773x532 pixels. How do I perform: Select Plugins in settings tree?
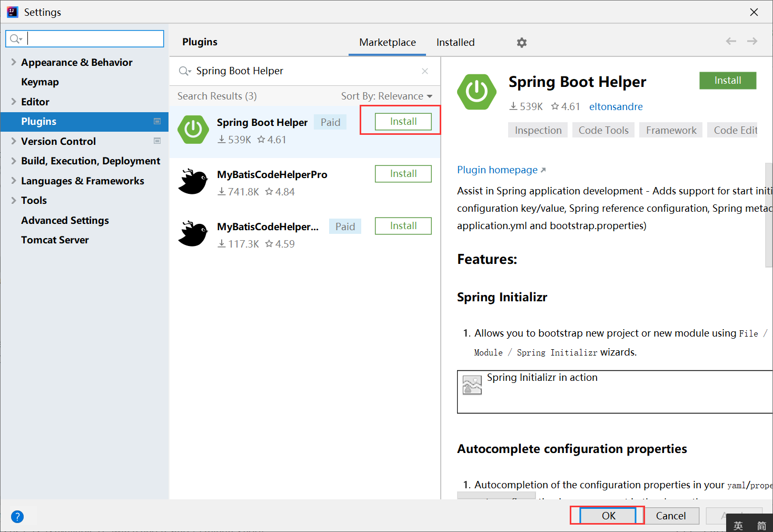(84, 122)
